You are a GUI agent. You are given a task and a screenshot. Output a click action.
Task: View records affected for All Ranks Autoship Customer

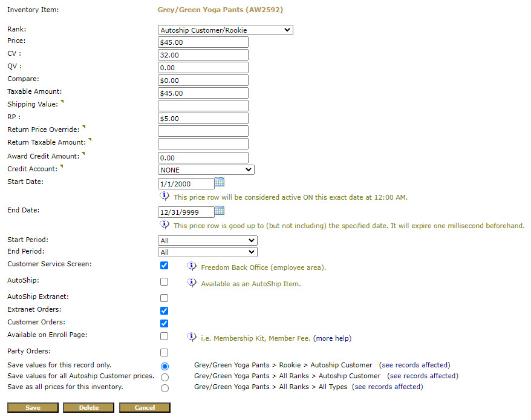coord(422,376)
